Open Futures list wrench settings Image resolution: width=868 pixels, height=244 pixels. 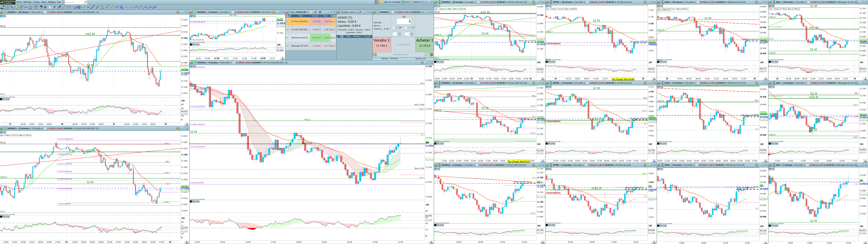point(315,12)
